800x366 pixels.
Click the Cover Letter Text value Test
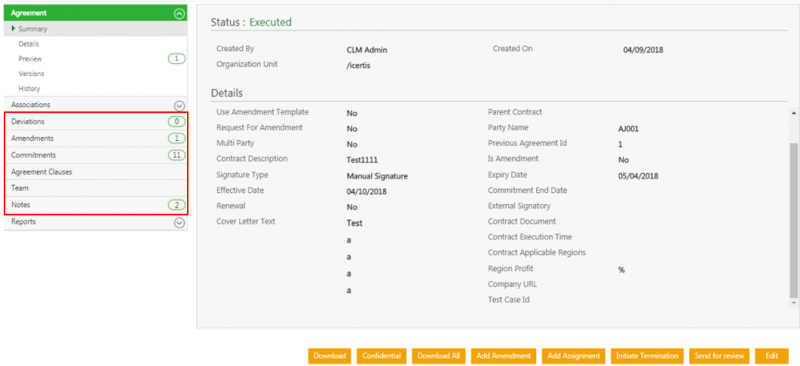(354, 223)
